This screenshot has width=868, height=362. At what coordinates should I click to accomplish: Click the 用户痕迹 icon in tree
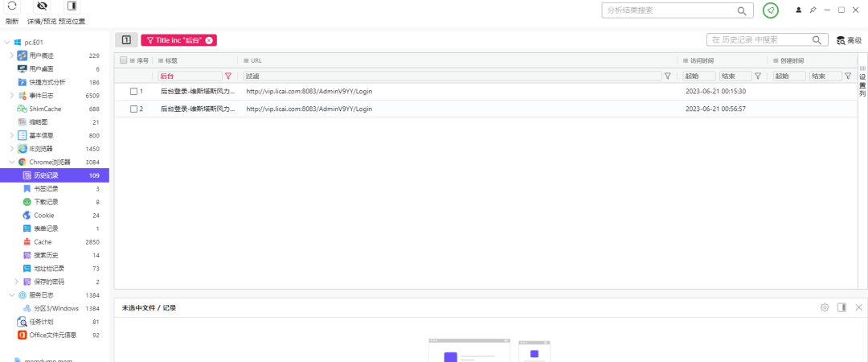23,56
